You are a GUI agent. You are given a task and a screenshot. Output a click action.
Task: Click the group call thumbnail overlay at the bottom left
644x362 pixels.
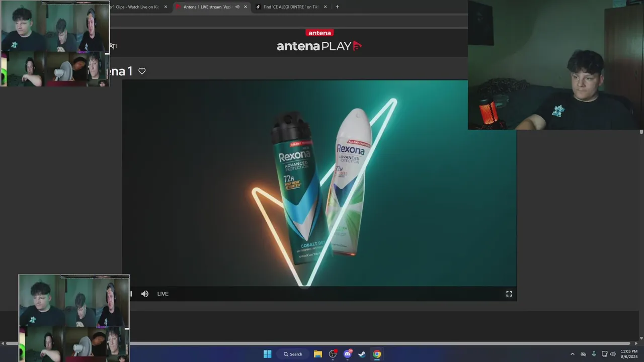[x=74, y=318]
